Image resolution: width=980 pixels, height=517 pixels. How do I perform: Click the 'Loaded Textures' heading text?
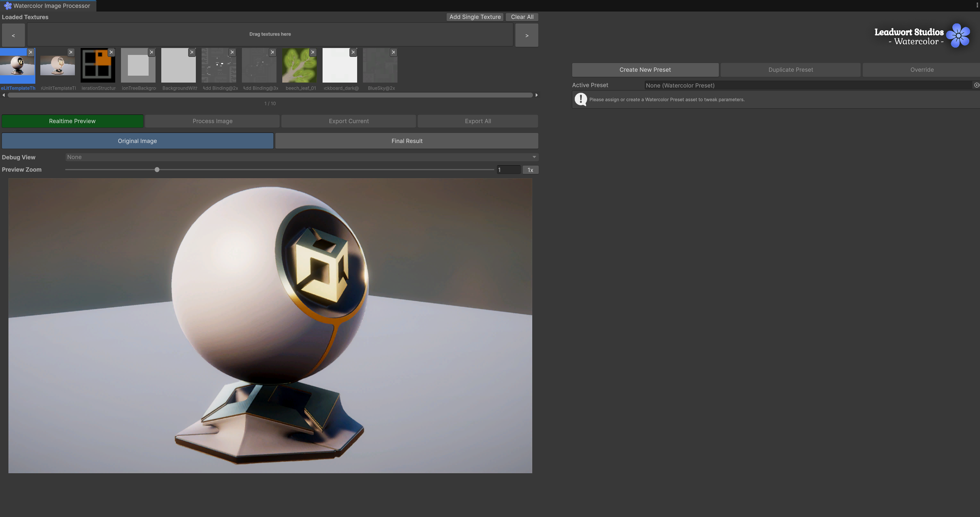tap(25, 17)
